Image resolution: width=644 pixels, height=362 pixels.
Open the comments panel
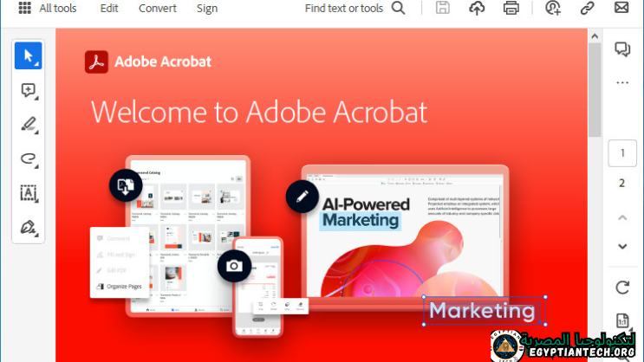(621, 49)
